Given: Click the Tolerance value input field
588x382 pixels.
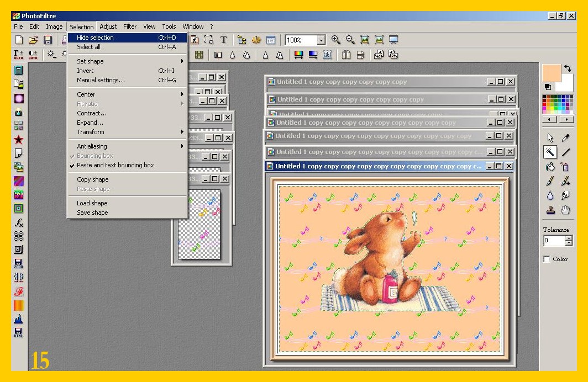Looking at the screenshot, I should point(554,241).
